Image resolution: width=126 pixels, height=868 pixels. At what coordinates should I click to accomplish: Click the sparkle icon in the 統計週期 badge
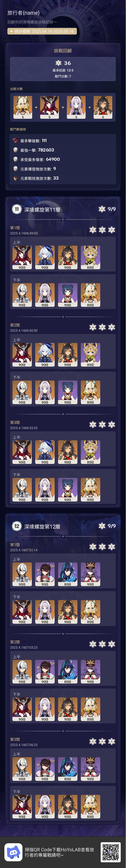[11, 31]
